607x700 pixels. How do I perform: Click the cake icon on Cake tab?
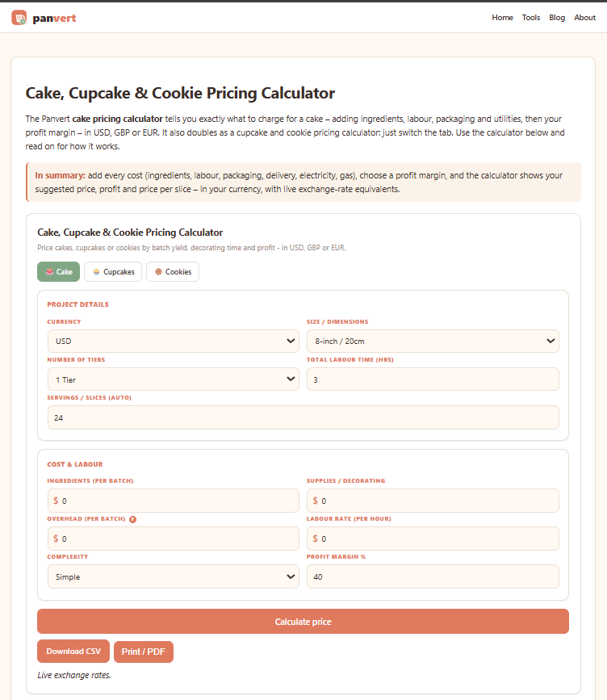[49, 271]
